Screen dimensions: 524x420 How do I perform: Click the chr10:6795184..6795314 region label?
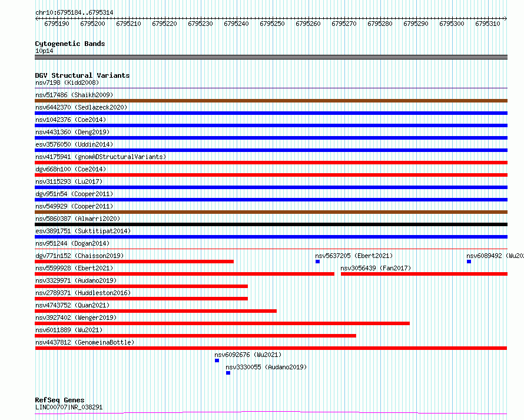coord(74,12)
